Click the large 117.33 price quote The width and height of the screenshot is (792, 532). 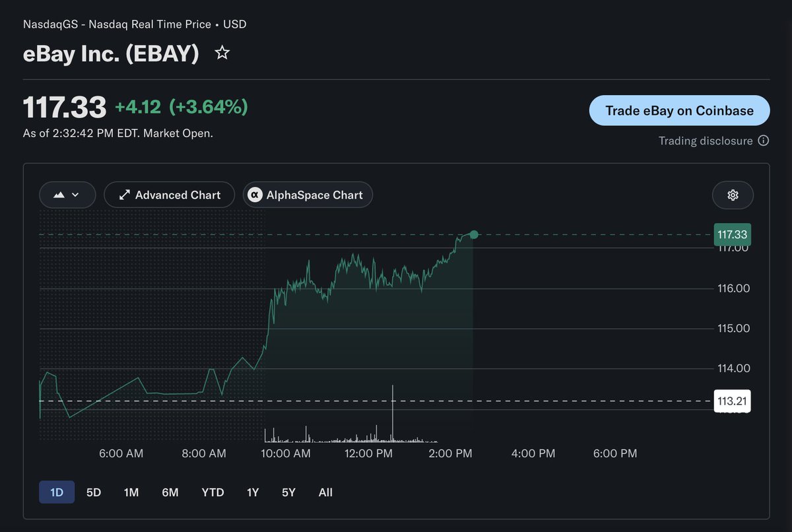[x=65, y=107]
